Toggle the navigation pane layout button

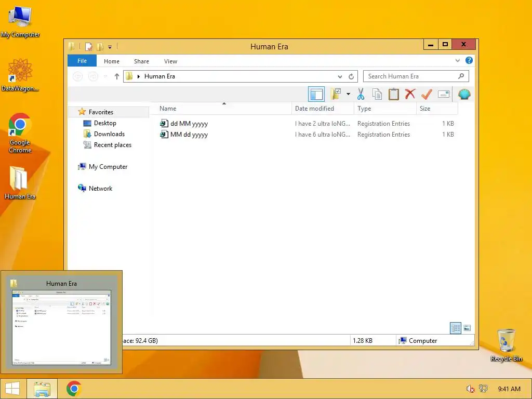point(316,94)
